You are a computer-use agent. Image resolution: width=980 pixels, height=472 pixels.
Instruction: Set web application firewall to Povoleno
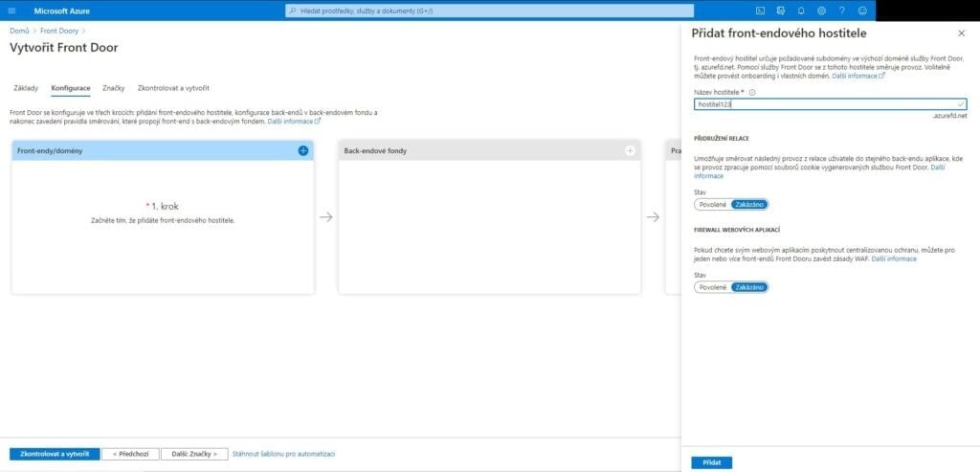click(x=713, y=287)
